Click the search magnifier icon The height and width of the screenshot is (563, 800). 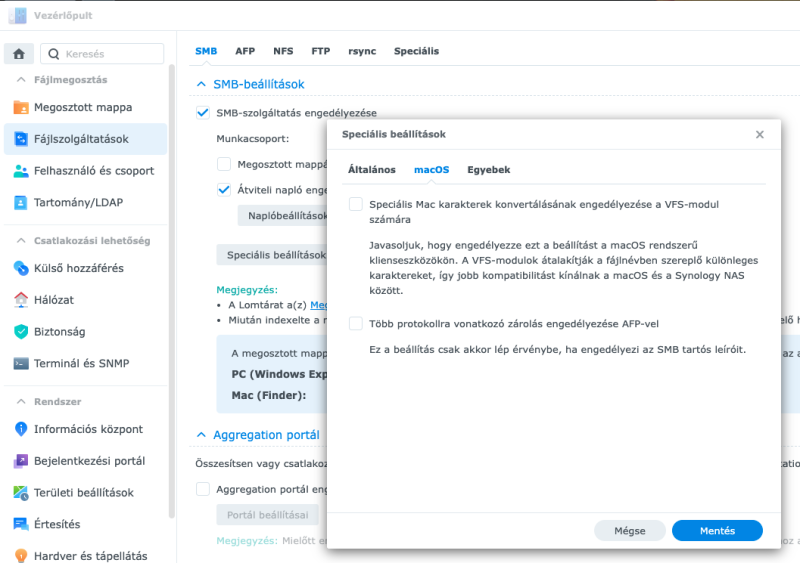coord(53,54)
